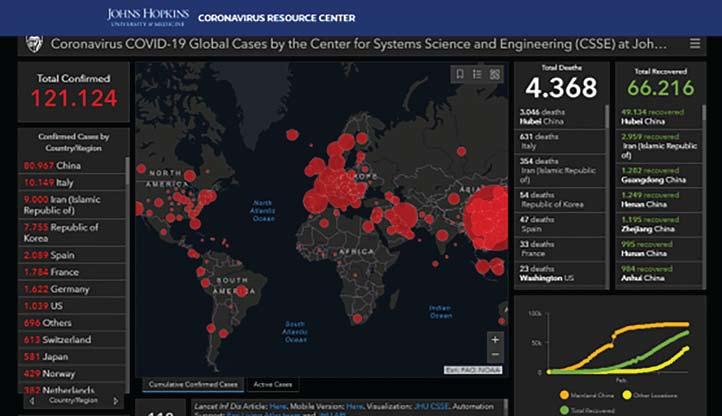Click the Johns Hopkins shield logo icon
The height and width of the screenshot is (416, 722).
click(34, 44)
